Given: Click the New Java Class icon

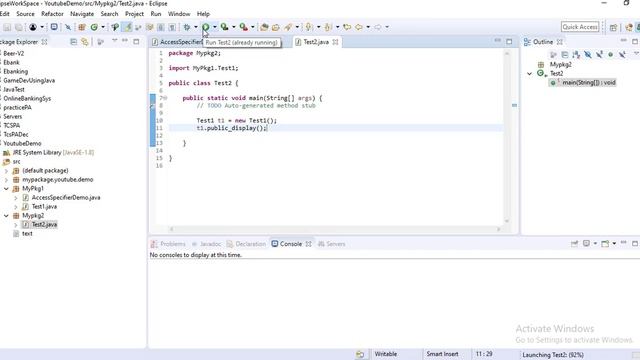Looking at the screenshot, I should click(x=94, y=27).
